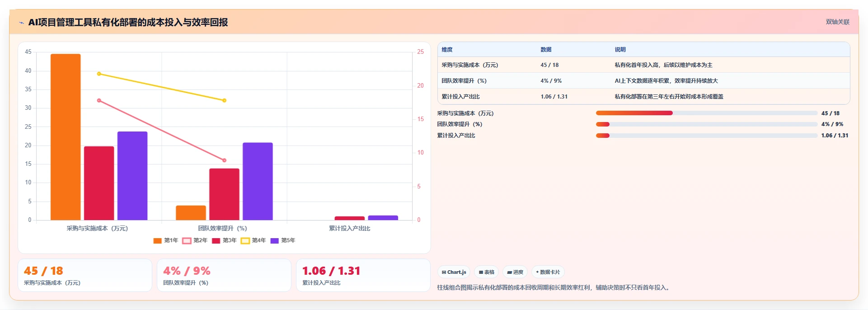Click the purple 采购与实施成本 bar
Image resolution: width=868 pixels, height=310 pixels.
pos(132,176)
